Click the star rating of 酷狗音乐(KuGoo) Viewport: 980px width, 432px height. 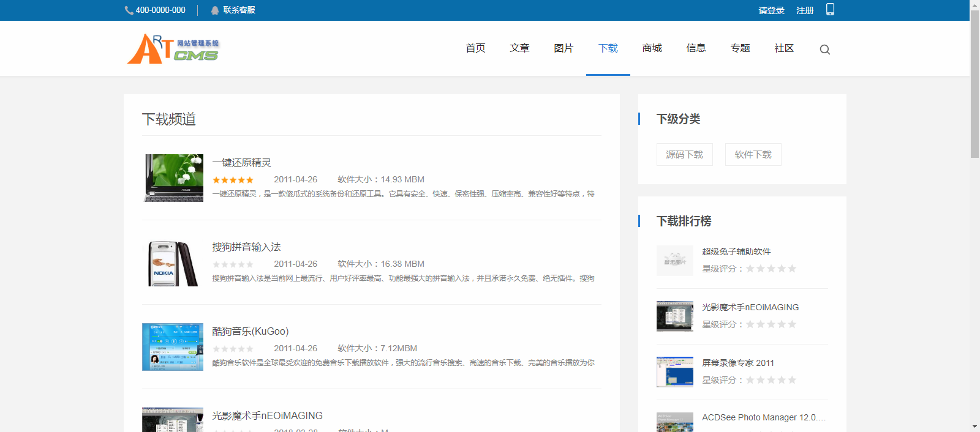click(233, 349)
